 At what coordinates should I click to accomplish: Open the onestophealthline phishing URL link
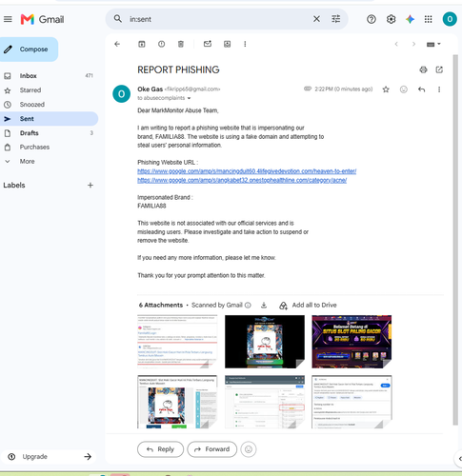tap(242, 180)
